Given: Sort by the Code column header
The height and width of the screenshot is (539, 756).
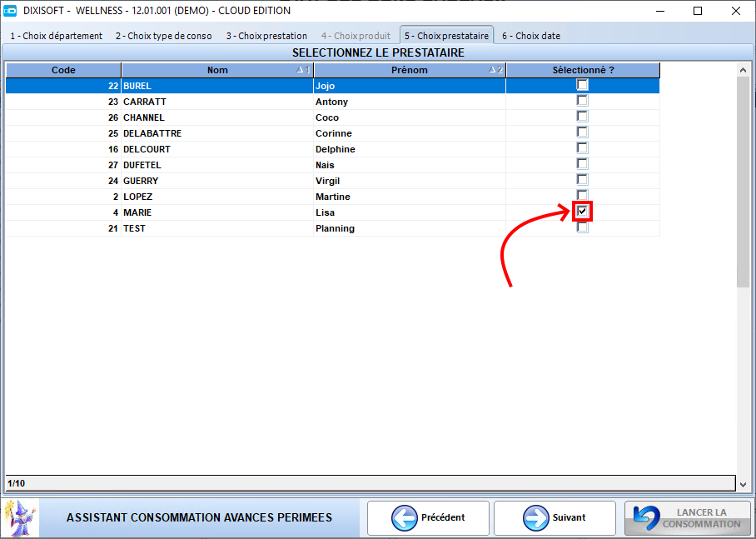Looking at the screenshot, I should (x=63, y=70).
